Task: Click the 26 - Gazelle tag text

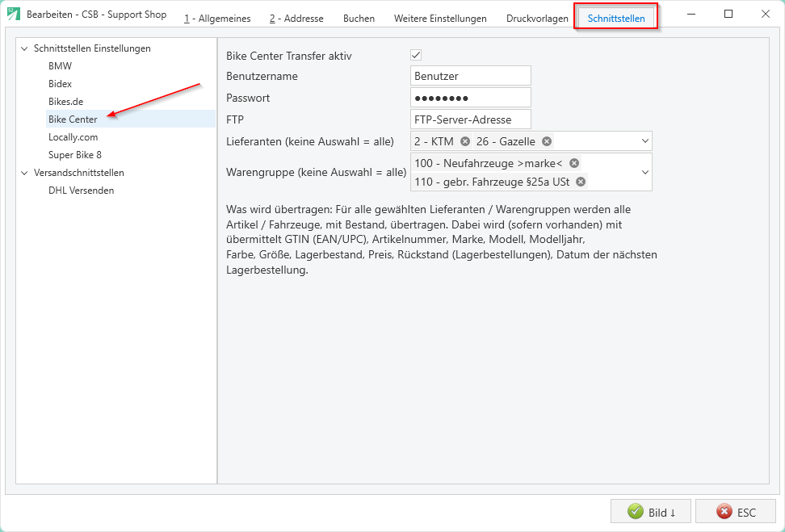Action: [506, 141]
